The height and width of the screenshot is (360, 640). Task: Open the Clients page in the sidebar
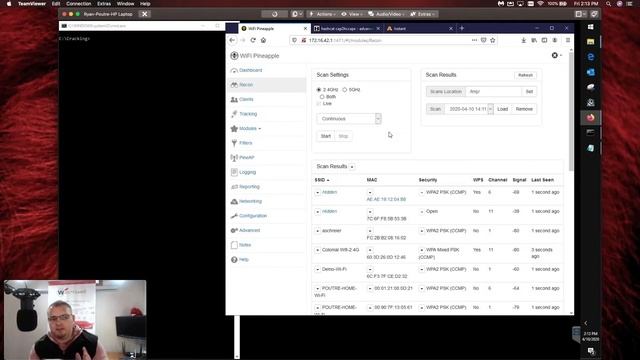point(246,99)
